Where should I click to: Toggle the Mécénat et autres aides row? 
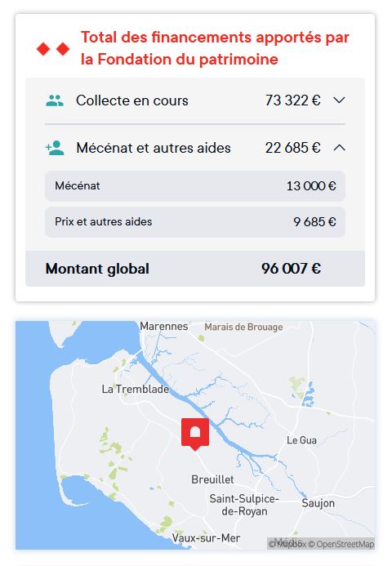(x=195, y=148)
